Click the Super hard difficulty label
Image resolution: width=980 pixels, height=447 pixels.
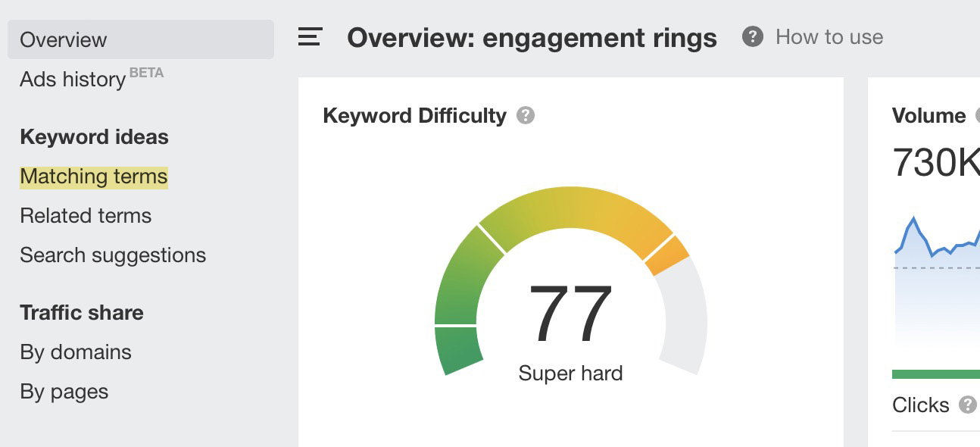570,373
